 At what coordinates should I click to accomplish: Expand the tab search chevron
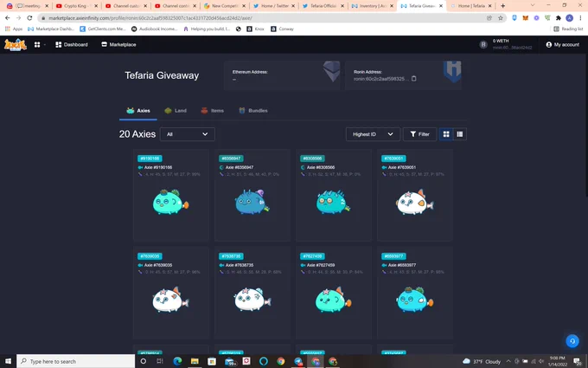click(533, 5)
